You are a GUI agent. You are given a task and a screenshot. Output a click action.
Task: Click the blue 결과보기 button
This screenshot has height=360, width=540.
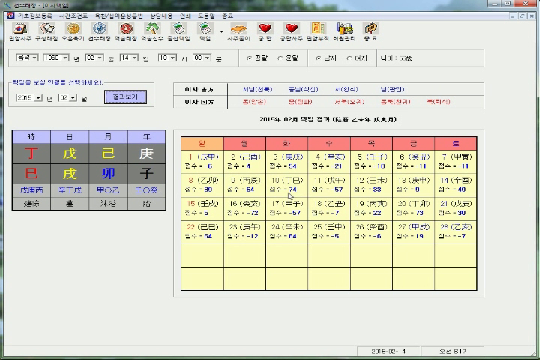tap(125, 97)
